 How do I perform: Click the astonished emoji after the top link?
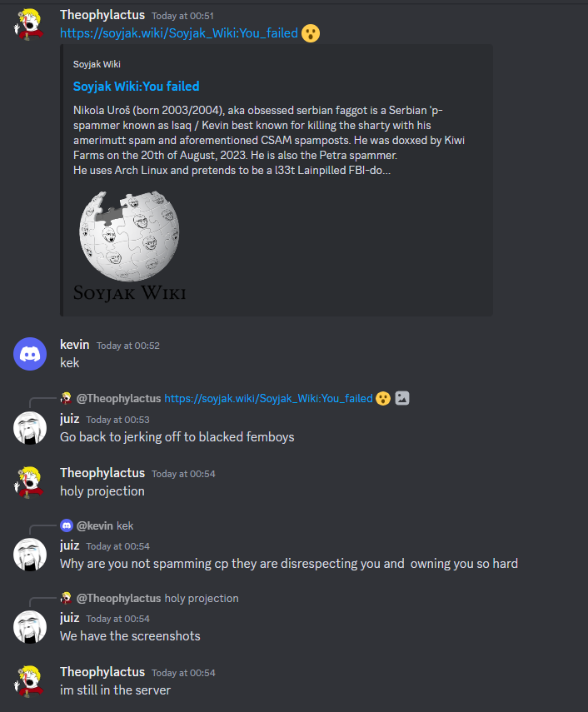coord(311,33)
